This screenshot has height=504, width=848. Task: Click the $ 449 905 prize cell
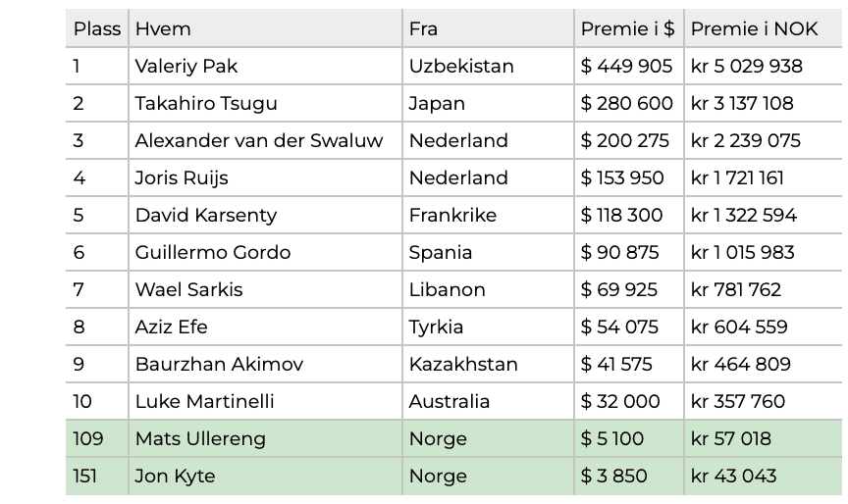click(628, 66)
